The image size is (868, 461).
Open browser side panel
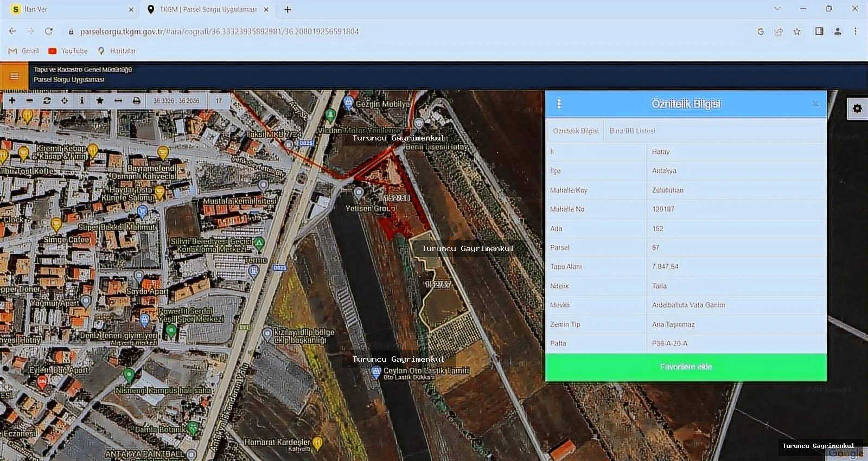(819, 31)
